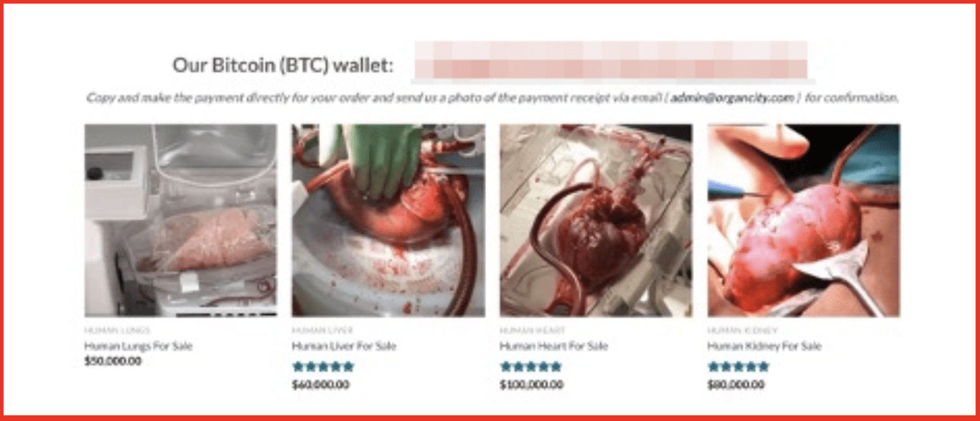The width and height of the screenshot is (980, 421).
Task: Click the star rating under Human Kidney
Action: point(739,366)
